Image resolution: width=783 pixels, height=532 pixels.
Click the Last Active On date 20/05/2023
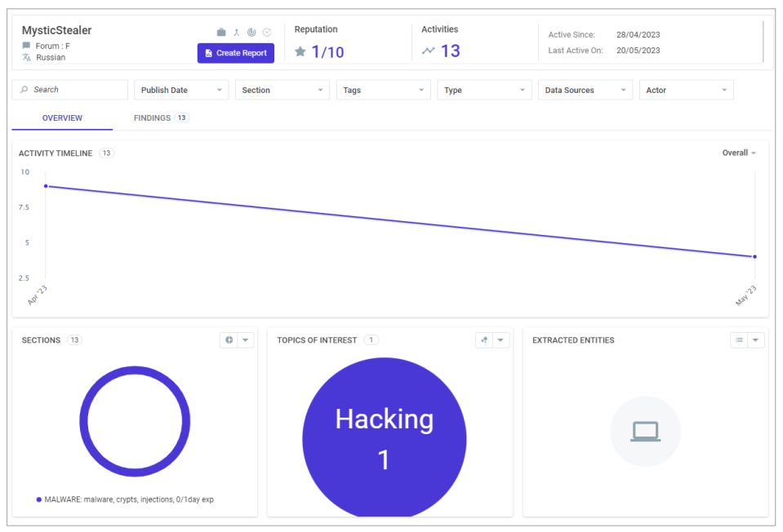pyautogui.click(x=638, y=51)
